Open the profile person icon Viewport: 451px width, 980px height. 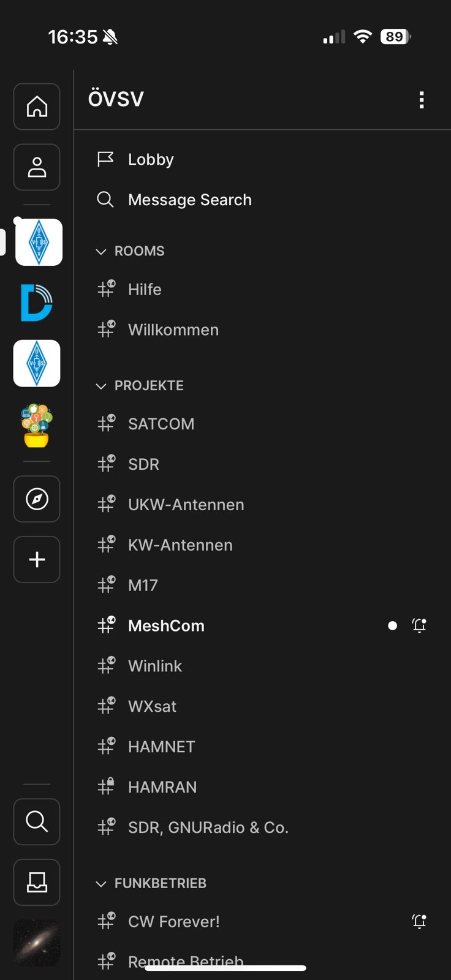click(x=37, y=167)
